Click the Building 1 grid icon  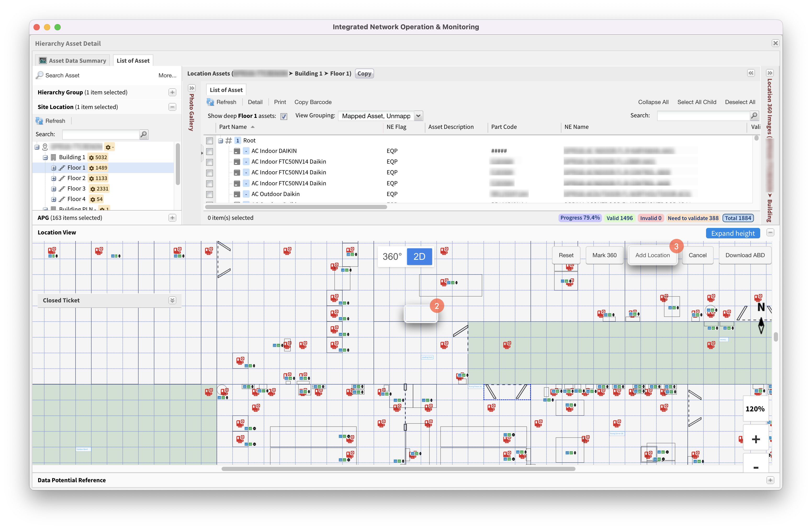coord(53,157)
